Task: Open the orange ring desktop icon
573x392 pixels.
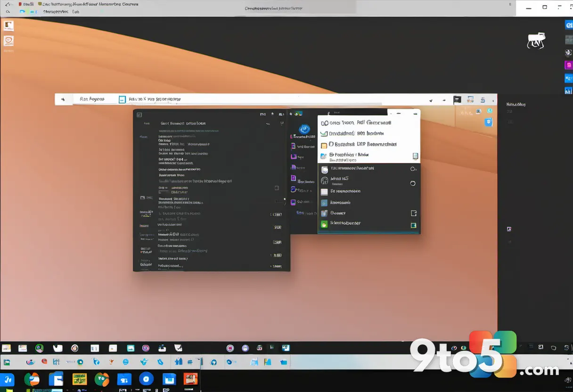Action: [8, 41]
